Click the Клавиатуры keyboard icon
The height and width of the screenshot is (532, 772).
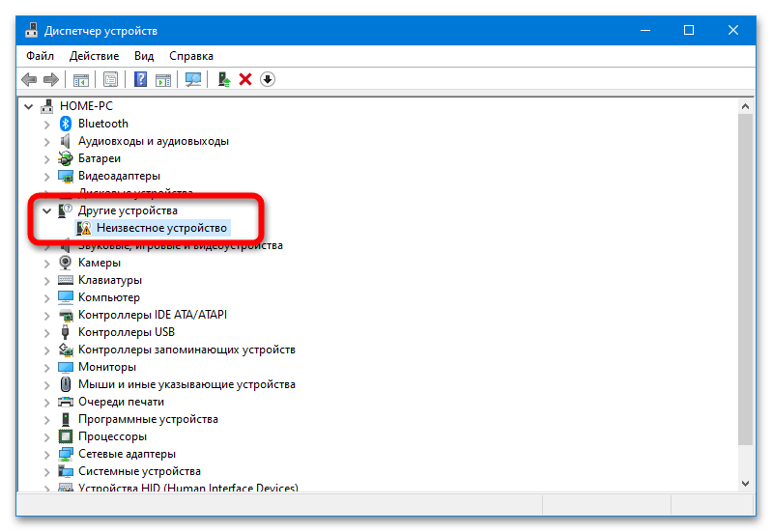(x=66, y=280)
